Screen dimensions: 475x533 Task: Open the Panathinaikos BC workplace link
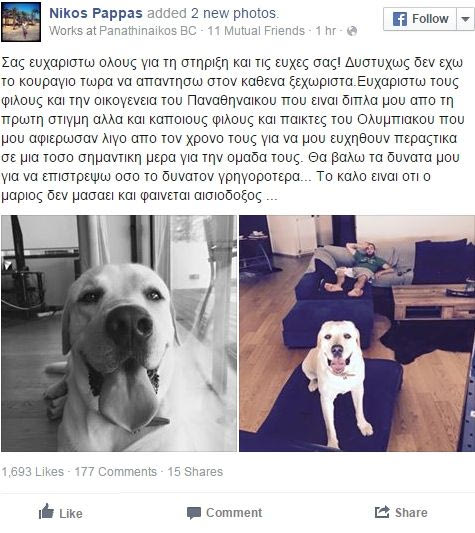point(148,31)
